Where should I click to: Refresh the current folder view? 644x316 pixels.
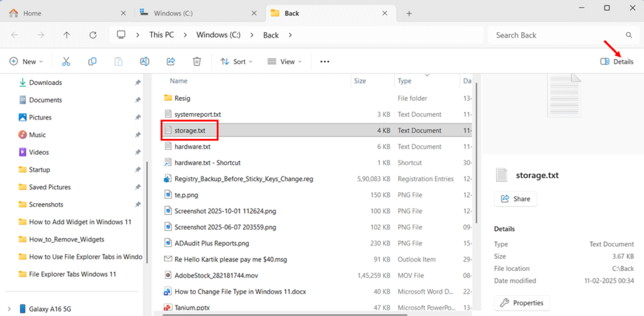click(x=93, y=35)
